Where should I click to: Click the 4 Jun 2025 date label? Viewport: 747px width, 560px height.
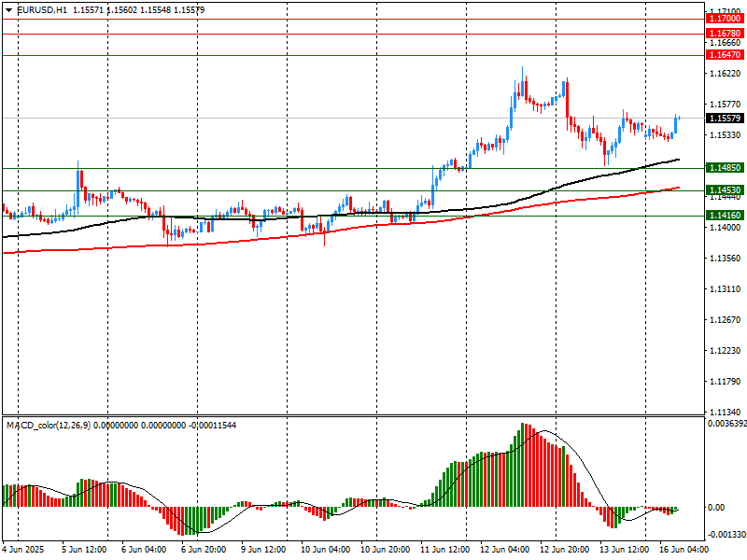23,550
